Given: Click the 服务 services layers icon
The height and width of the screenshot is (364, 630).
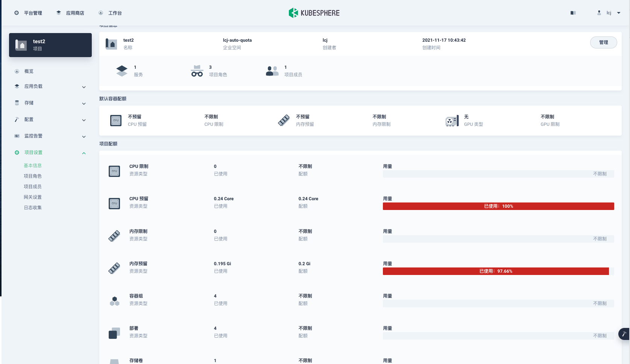Looking at the screenshot, I should [x=122, y=71].
